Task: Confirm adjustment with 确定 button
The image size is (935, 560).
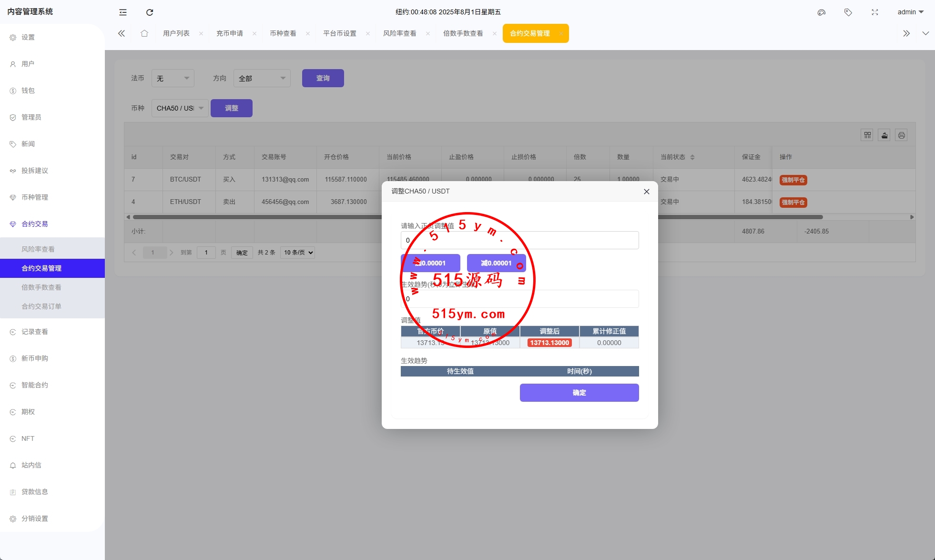Action: pos(579,393)
